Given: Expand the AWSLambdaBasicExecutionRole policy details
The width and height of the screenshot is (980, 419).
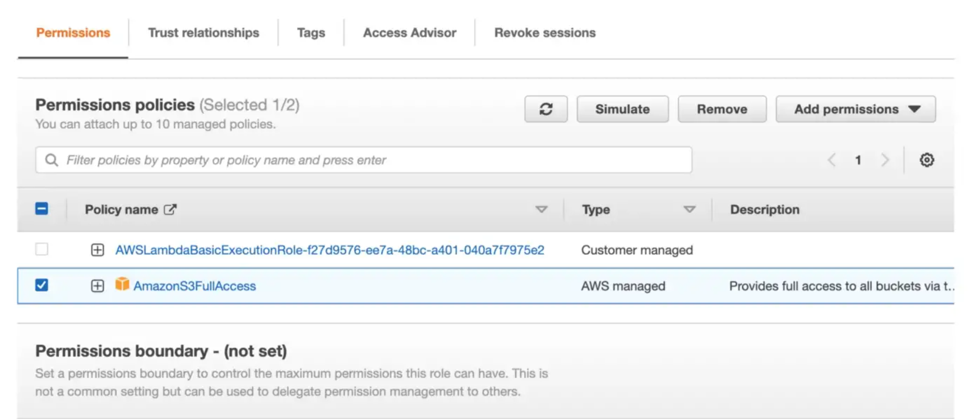Looking at the screenshot, I should pos(97,250).
